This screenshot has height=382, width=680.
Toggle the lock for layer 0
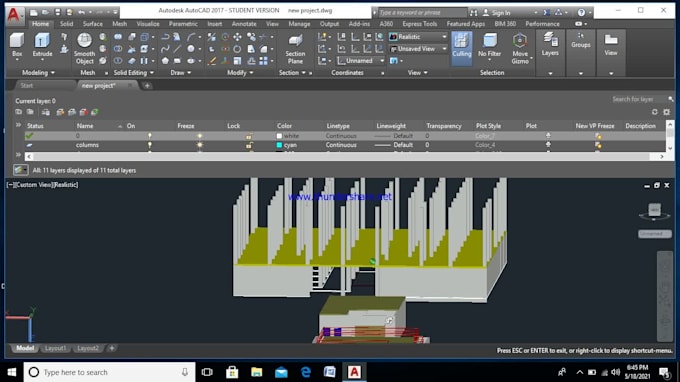click(249, 136)
